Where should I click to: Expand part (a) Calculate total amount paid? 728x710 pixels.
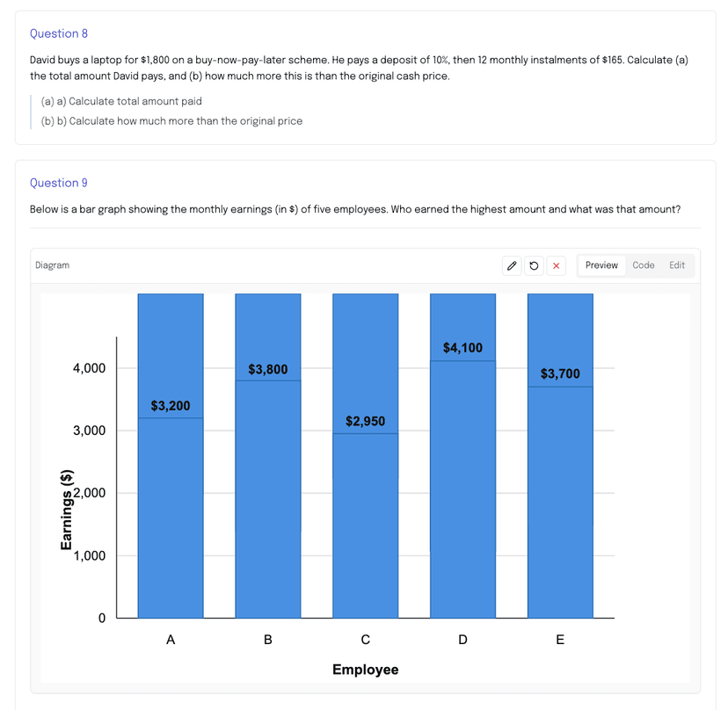pyautogui.click(x=120, y=101)
